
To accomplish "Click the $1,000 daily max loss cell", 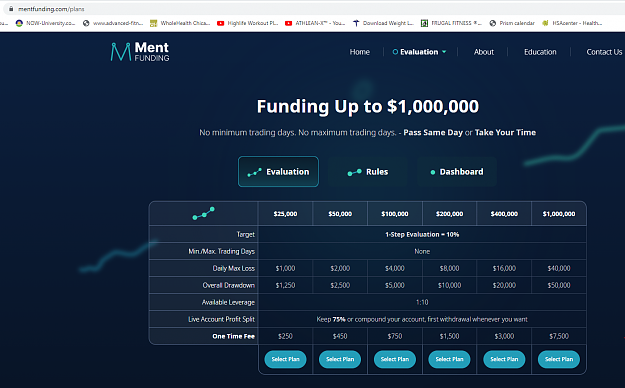I will [285, 268].
